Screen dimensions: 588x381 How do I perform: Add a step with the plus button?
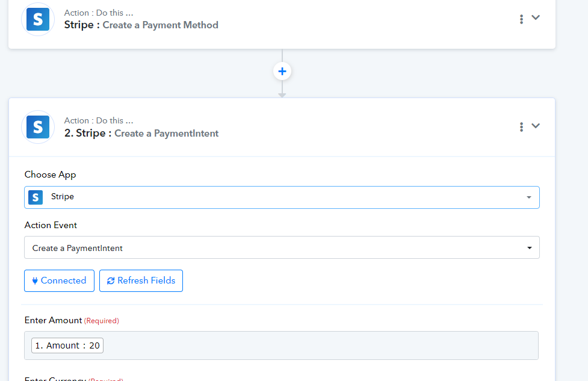point(282,71)
